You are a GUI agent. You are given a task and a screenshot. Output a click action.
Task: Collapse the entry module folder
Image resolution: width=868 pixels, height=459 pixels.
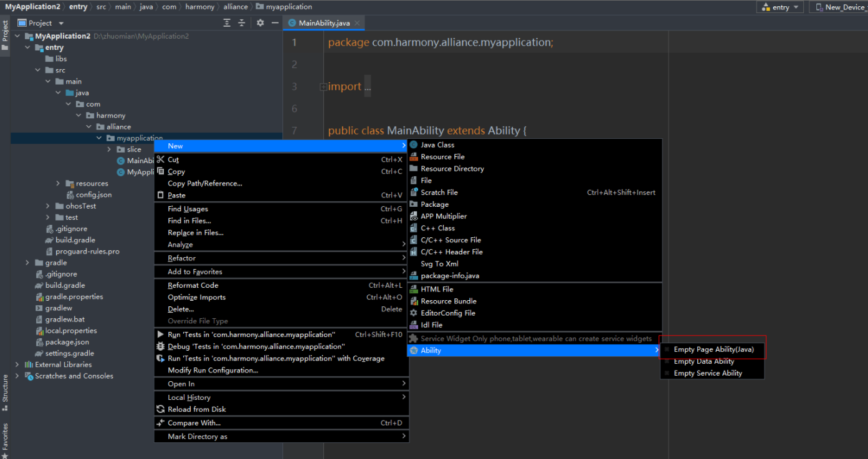pyautogui.click(x=28, y=47)
